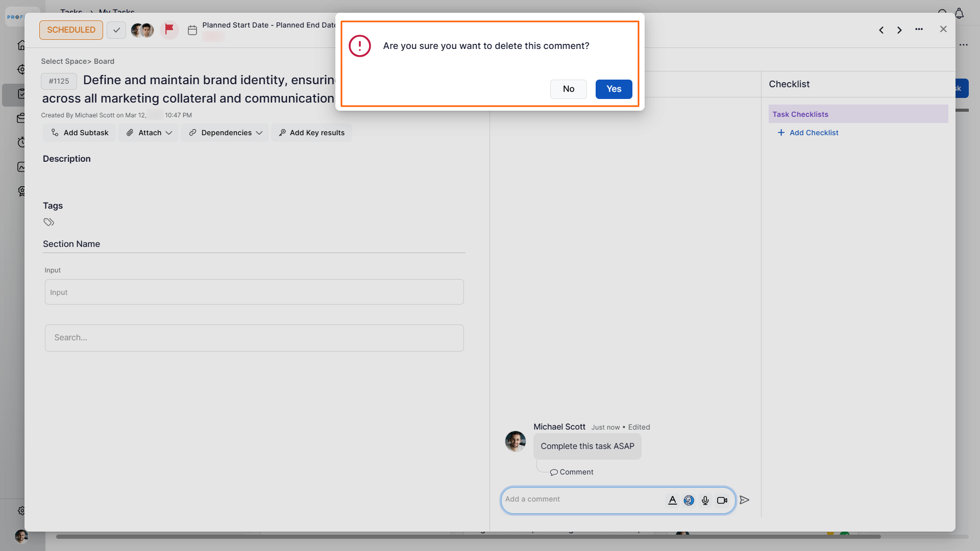This screenshot has height=551, width=980.
Task: Click the red priority flag icon
Action: (169, 30)
